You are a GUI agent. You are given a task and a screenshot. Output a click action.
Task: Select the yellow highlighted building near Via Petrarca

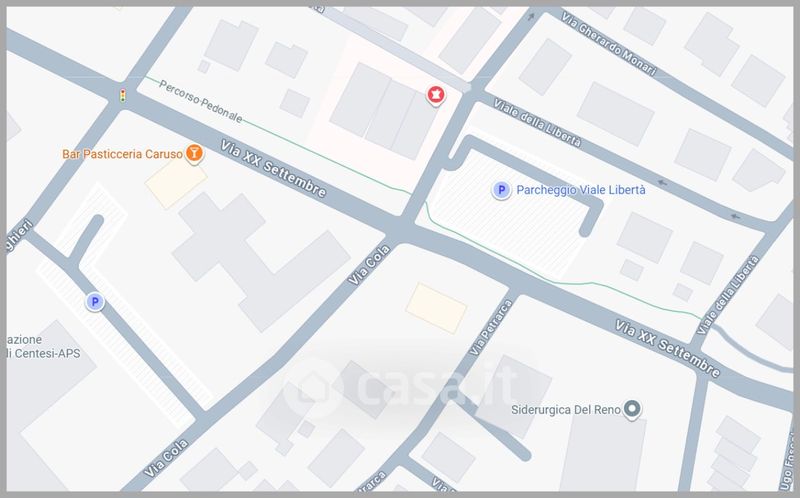436,308
